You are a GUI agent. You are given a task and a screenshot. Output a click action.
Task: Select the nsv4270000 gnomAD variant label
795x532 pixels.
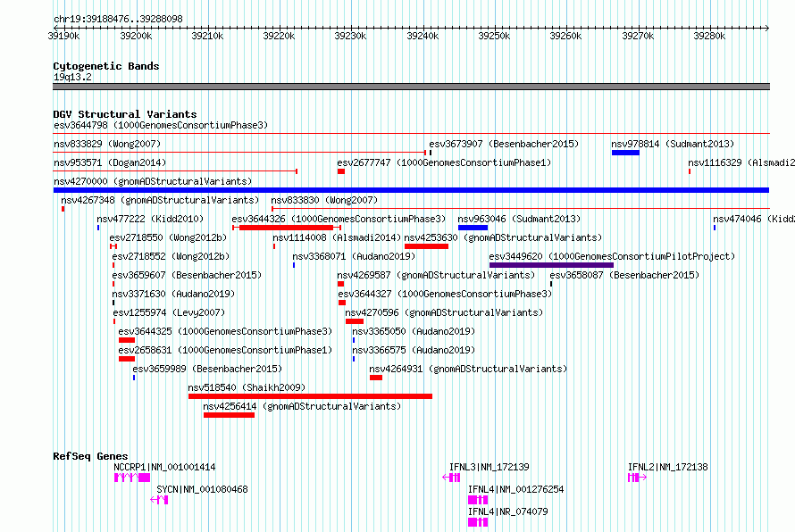pos(152,181)
